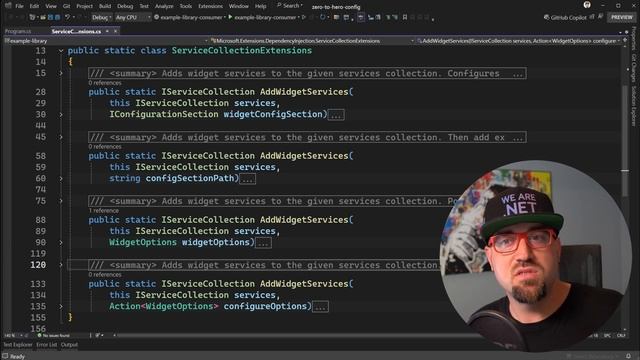Screen dimensions: 640x360
Task: Expand the method body at line 60
Action: [61, 178]
